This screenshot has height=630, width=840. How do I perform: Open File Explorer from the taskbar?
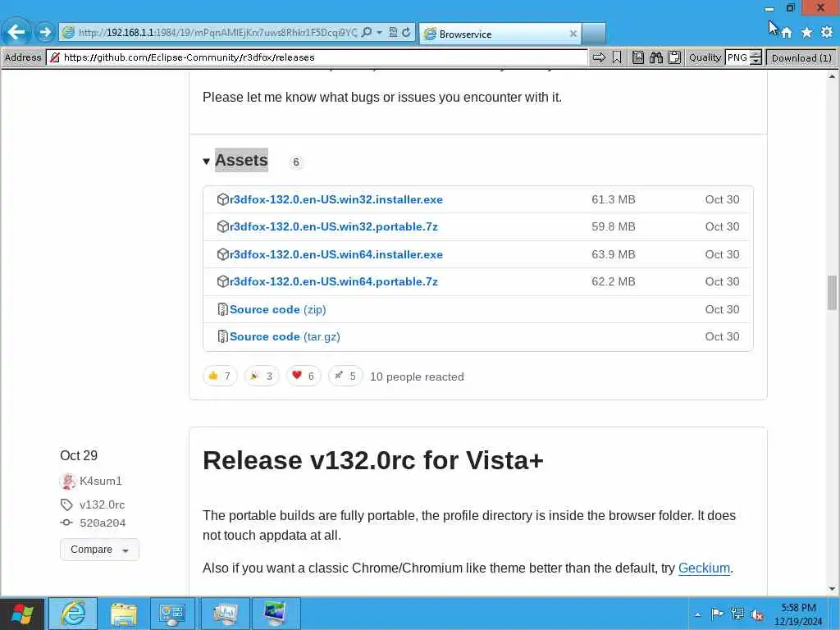pos(124,614)
